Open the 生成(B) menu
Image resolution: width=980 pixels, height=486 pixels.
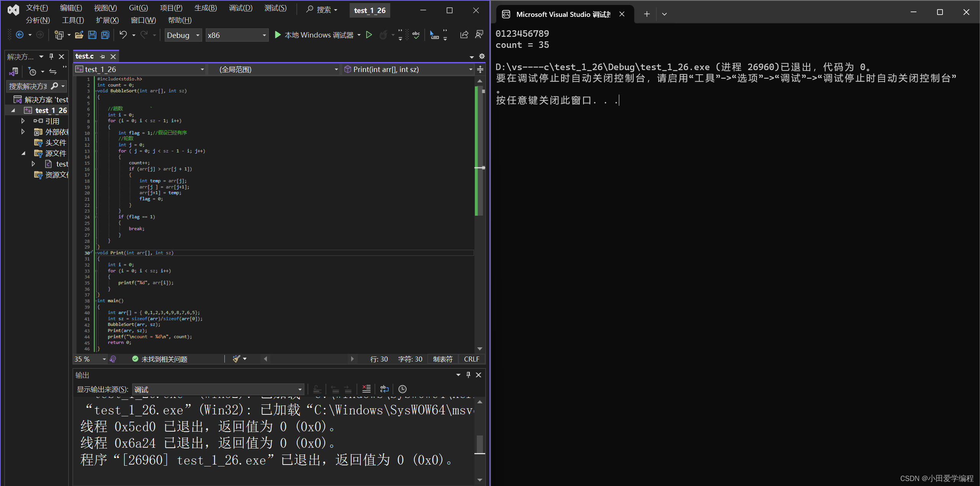(205, 8)
